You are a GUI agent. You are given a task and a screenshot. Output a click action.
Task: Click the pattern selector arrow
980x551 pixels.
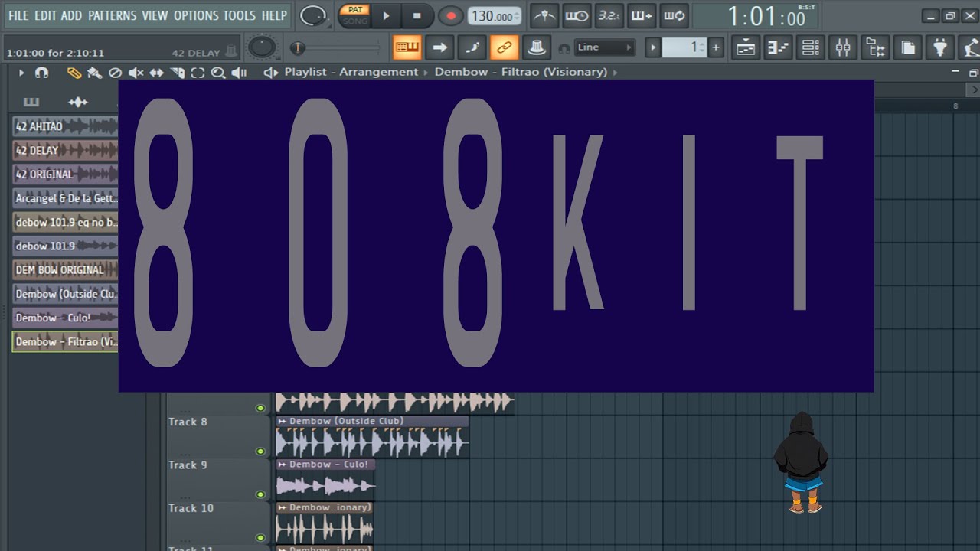pyautogui.click(x=653, y=47)
